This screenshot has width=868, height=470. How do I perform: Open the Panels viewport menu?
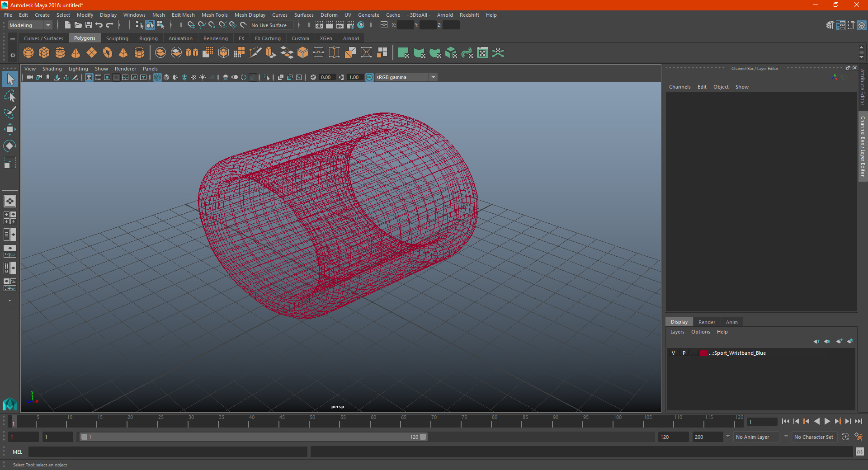coord(150,69)
